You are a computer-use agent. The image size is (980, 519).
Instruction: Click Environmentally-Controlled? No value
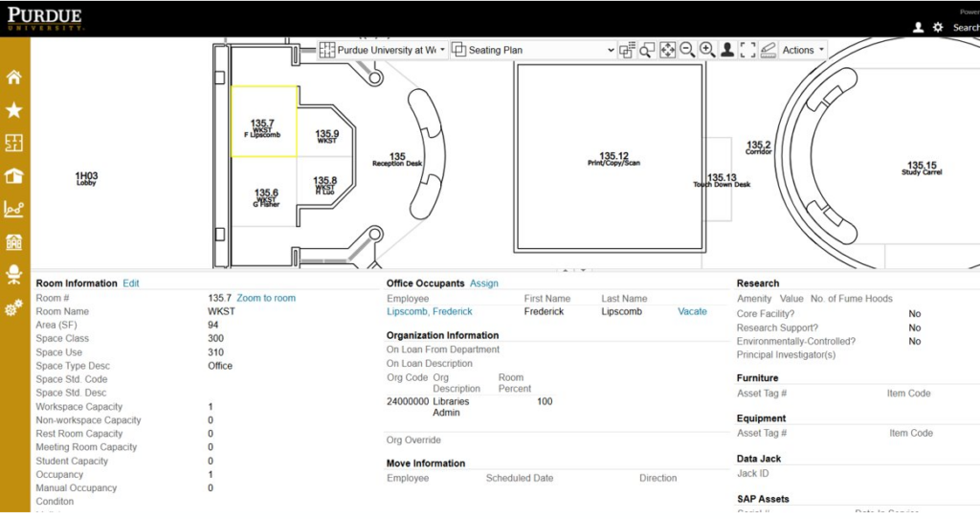pos(914,342)
